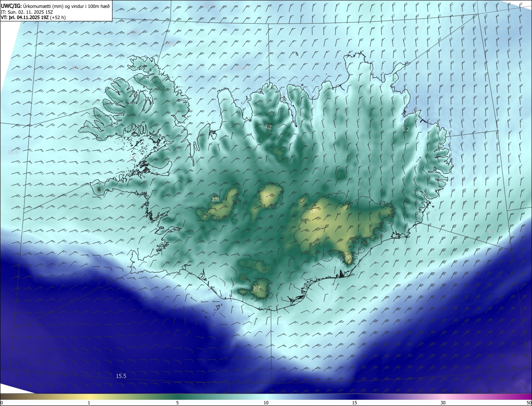The image size is (532, 406).
Task: Click the 0 label on the color scale
Action: (x=2, y=403)
